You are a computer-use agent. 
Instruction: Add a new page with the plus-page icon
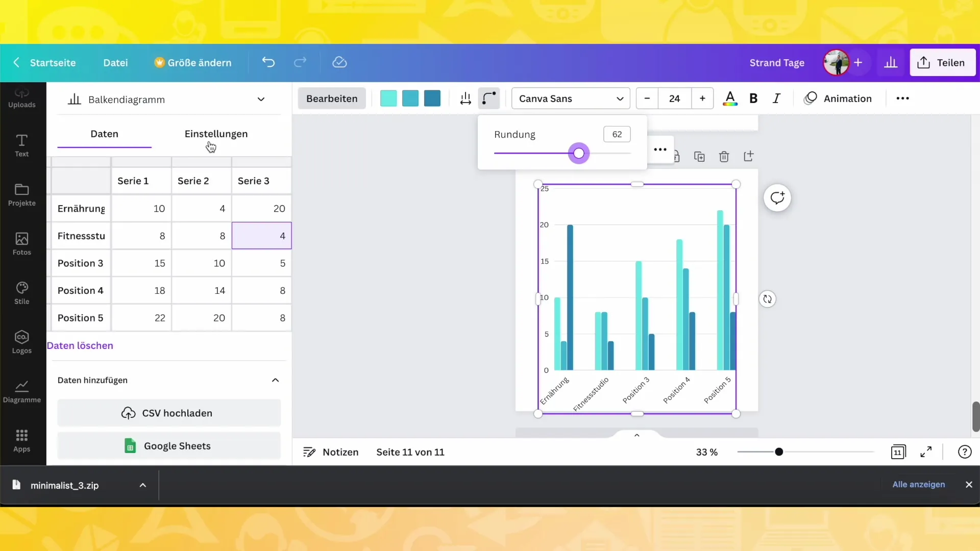[749, 157]
